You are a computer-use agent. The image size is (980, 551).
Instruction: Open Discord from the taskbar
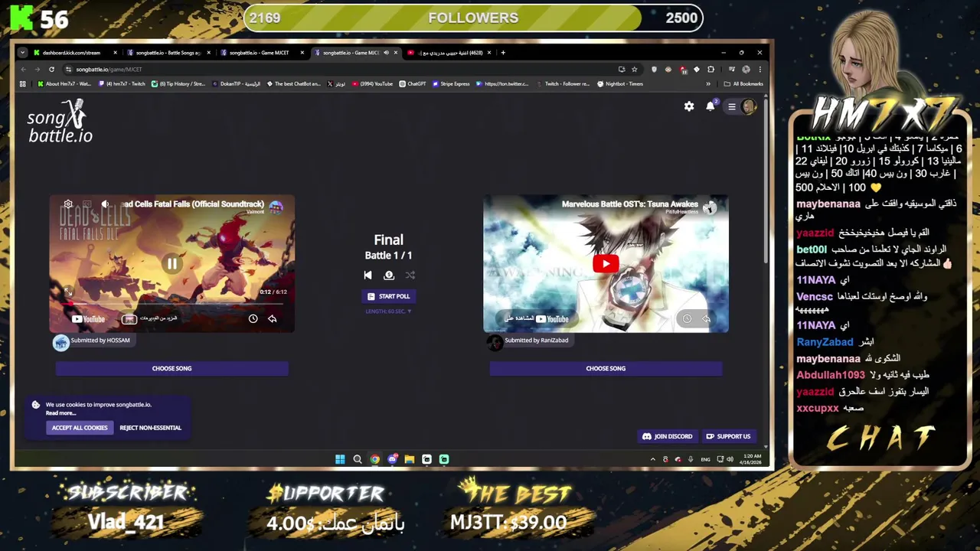click(x=392, y=459)
